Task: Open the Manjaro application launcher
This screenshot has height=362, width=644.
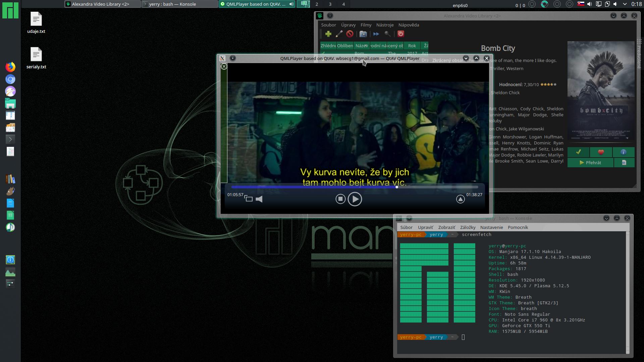Action: click(10, 10)
